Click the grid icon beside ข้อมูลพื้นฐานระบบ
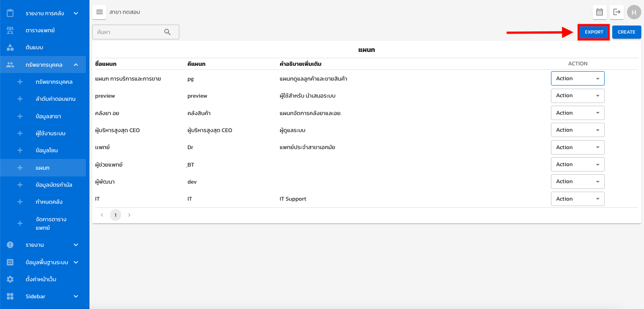The height and width of the screenshot is (309, 644). pos(10,262)
